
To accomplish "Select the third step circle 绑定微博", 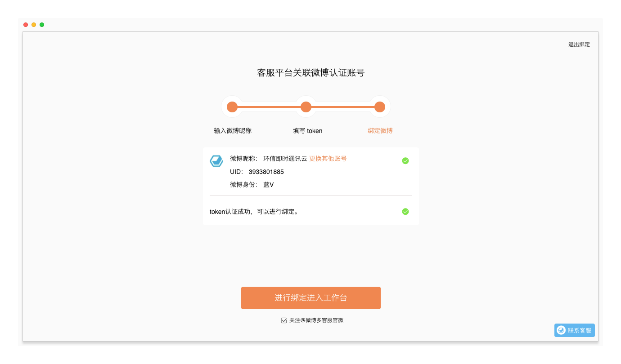I will coord(380,107).
